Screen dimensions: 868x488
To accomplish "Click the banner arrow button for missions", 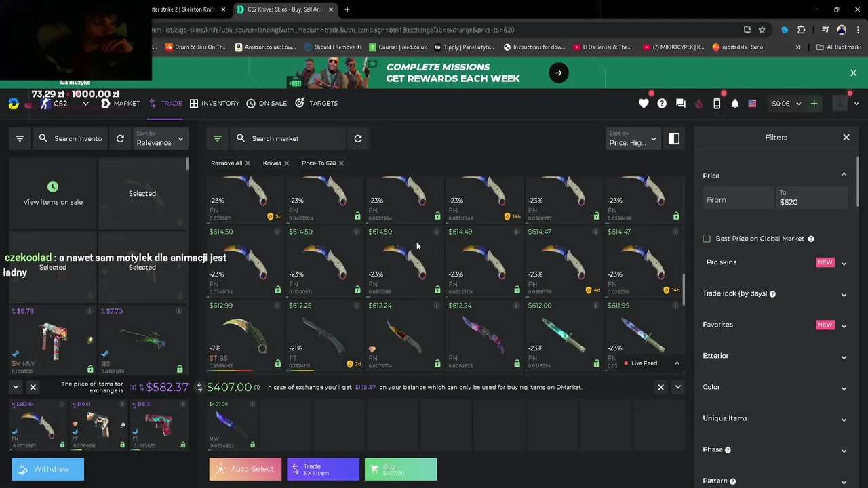I will pos(559,73).
